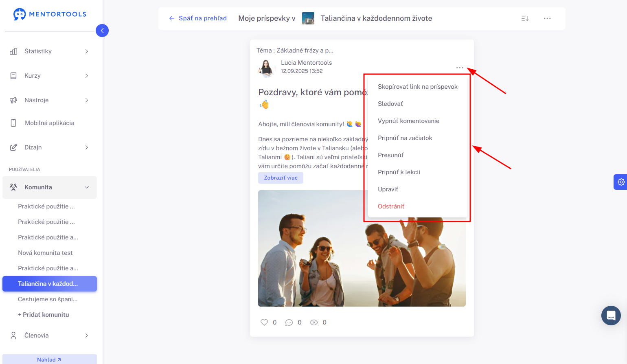Viewport: 627px width, 364px height.
Task: Open the chat support bubble
Action: tap(611, 316)
